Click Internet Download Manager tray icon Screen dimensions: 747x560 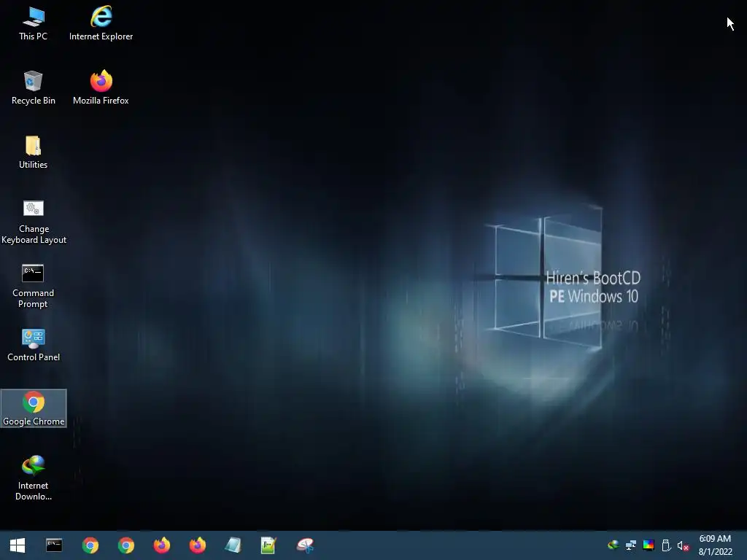[x=613, y=545]
